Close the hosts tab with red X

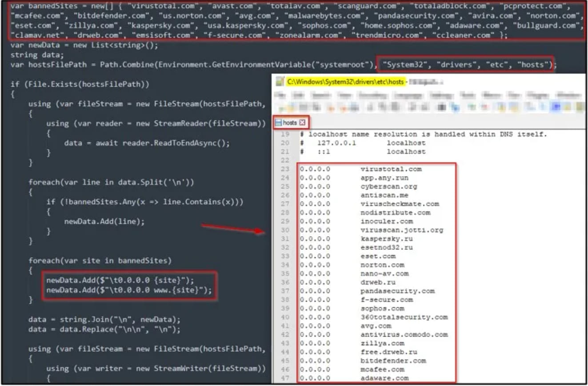pyautogui.click(x=302, y=123)
